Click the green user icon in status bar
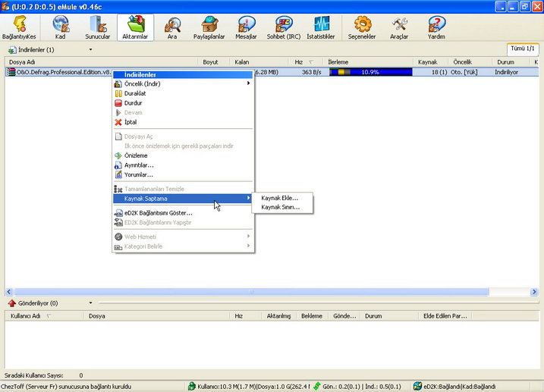This screenshot has width=544, height=392. [192, 386]
